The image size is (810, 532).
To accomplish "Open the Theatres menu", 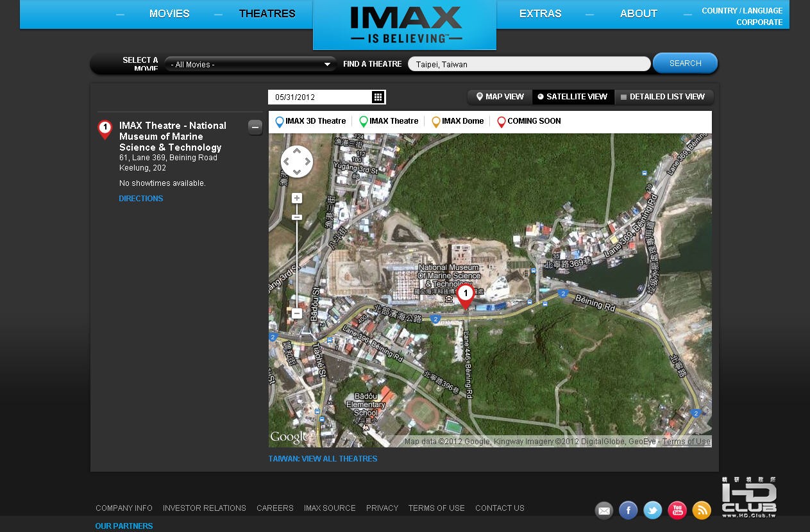I will tap(267, 13).
